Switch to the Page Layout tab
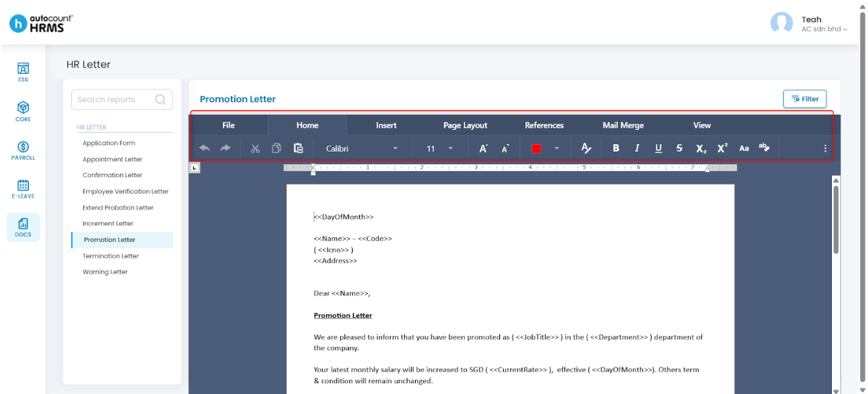This screenshot has width=868, height=394. click(x=465, y=125)
